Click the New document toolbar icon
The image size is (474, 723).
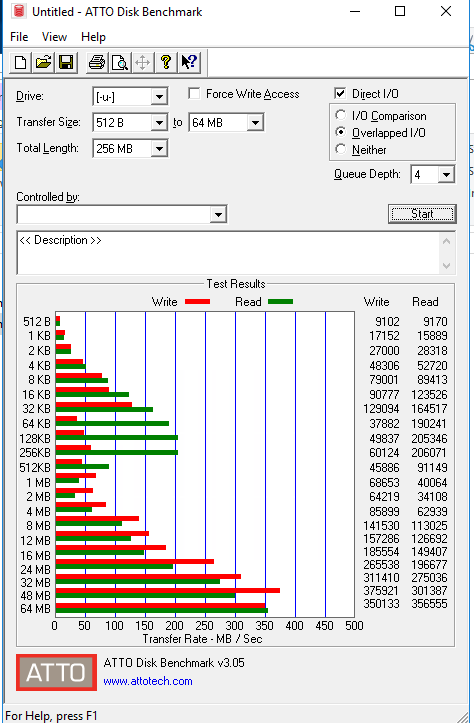pyautogui.click(x=21, y=62)
